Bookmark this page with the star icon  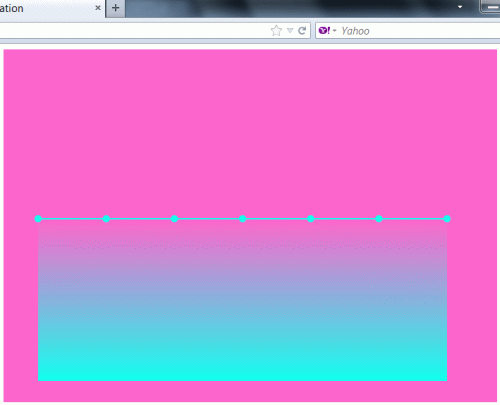[276, 31]
